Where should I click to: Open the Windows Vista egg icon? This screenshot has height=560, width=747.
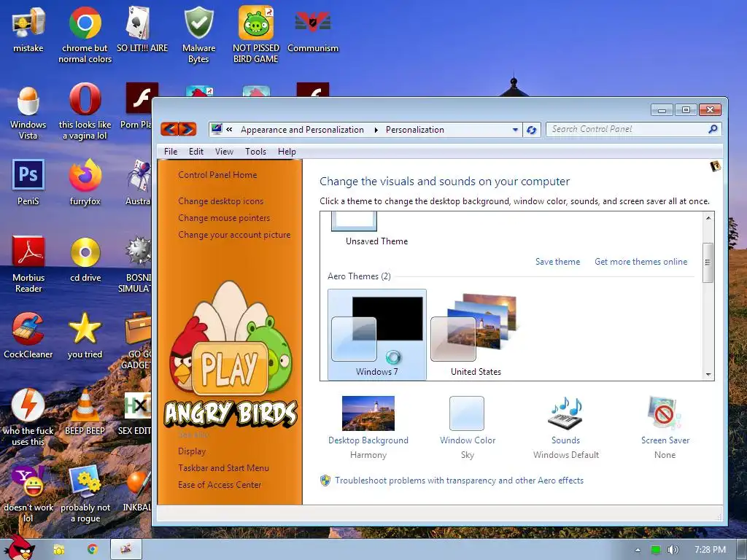[28, 113]
